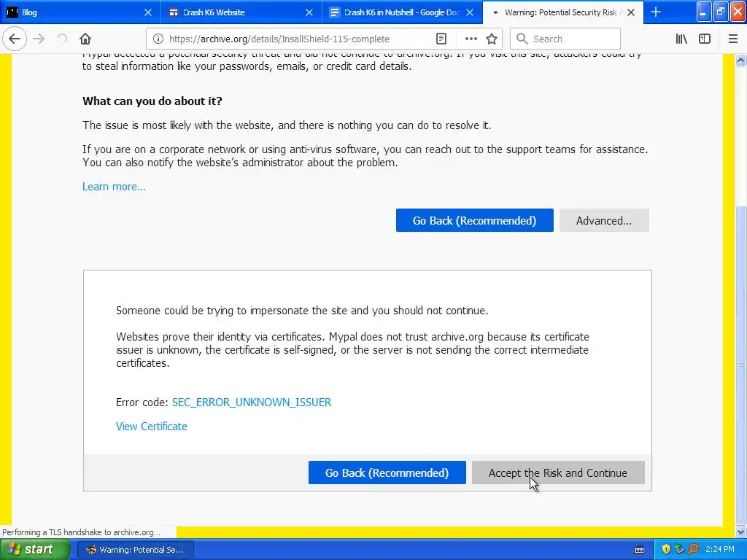Open page actions three-dot menu
Screen dimensions: 747x560
pos(471,39)
